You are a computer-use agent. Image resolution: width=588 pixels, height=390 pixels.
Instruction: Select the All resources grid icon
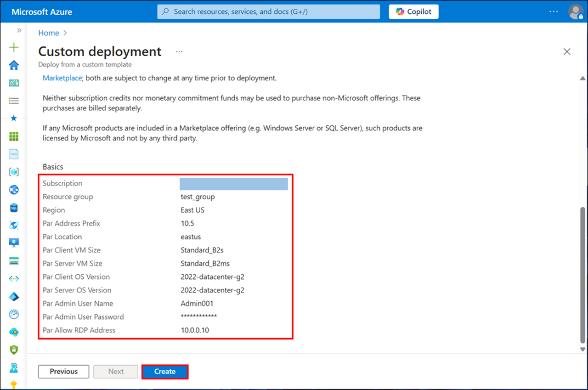pyautogui.click(x=14, y=136)
